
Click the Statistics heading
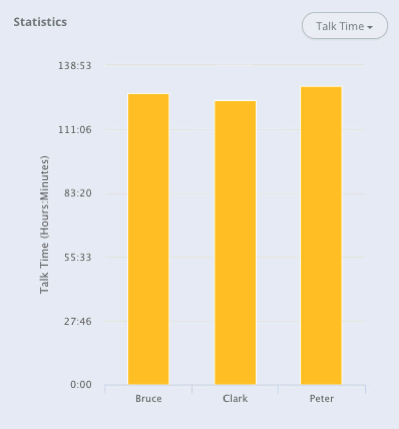coord(40,22)
